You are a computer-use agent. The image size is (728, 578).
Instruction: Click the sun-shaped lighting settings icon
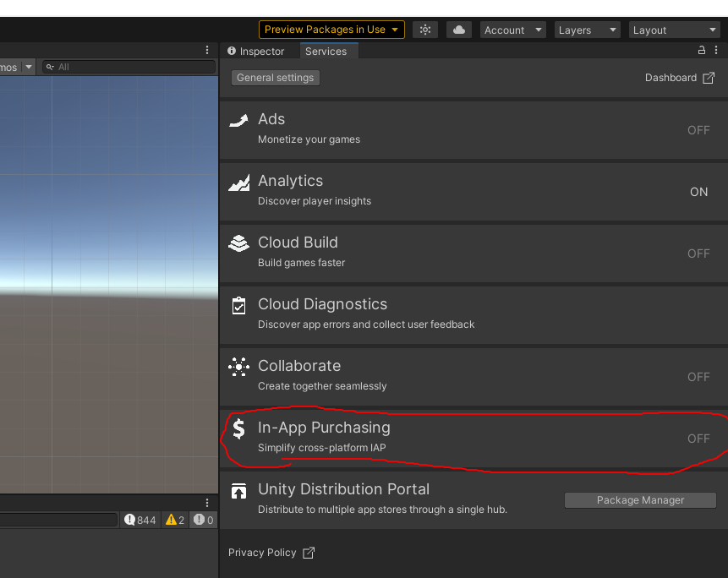[x=424, y=30]
